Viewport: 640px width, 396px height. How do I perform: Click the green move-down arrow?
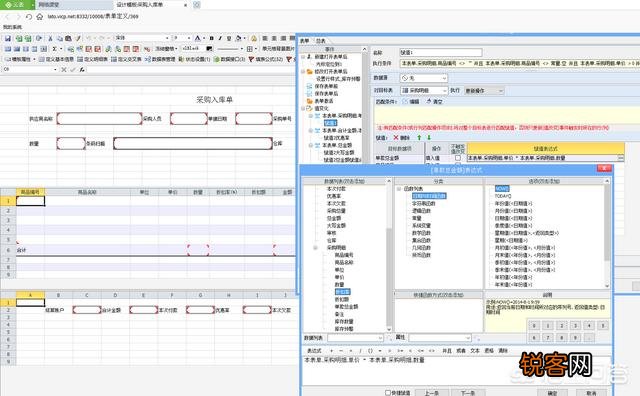(429, 138)
